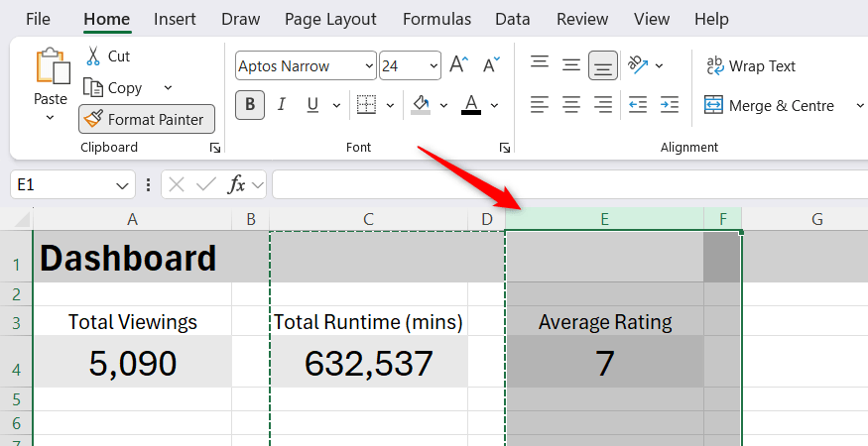
Task: Select row 3 header
Action: pos(16,321)
